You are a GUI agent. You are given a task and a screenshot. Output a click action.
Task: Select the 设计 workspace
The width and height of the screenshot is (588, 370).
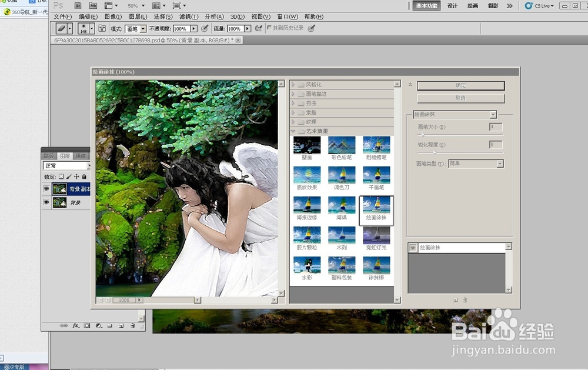[452, 6]
